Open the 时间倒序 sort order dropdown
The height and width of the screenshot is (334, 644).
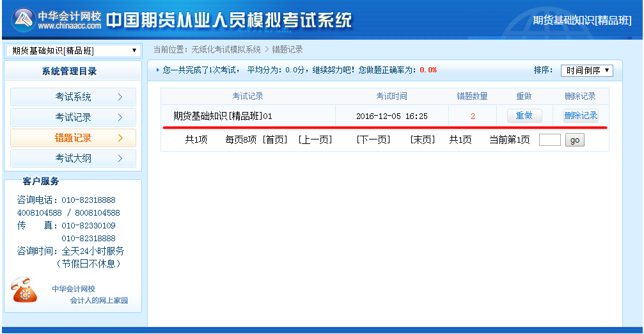586,70
